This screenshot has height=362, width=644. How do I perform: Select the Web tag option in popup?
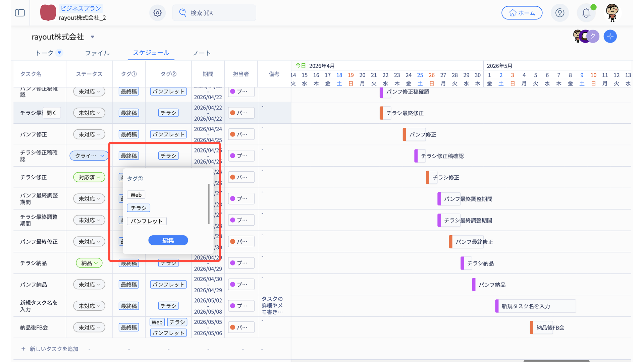click(136, 195)
